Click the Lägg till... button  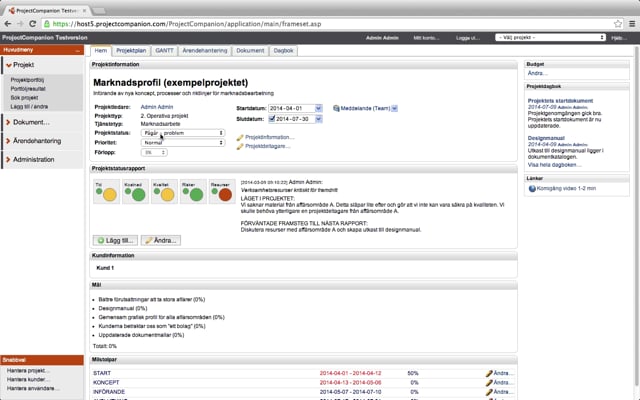116,240
